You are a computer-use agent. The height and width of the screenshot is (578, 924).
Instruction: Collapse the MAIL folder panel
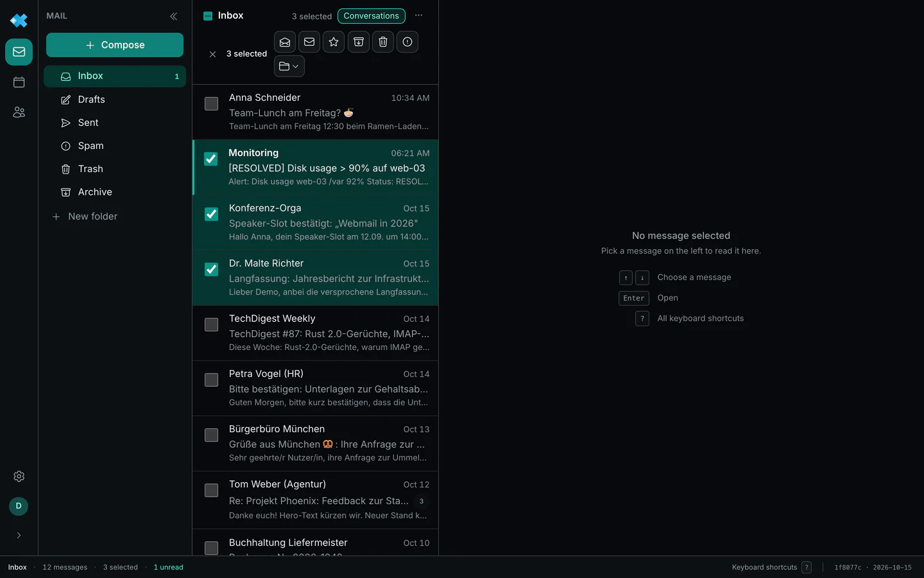point(173,16)
